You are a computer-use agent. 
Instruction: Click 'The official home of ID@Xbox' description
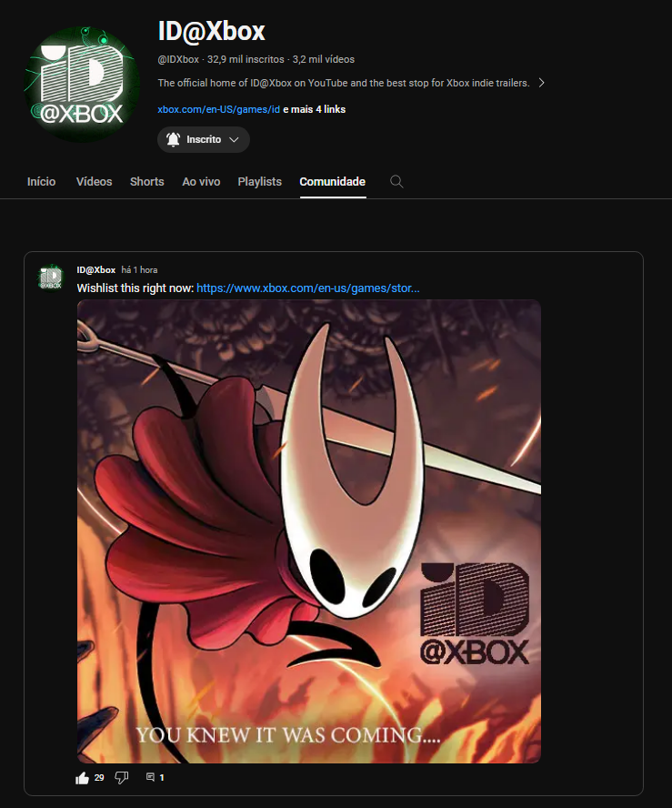click(344, 83)
